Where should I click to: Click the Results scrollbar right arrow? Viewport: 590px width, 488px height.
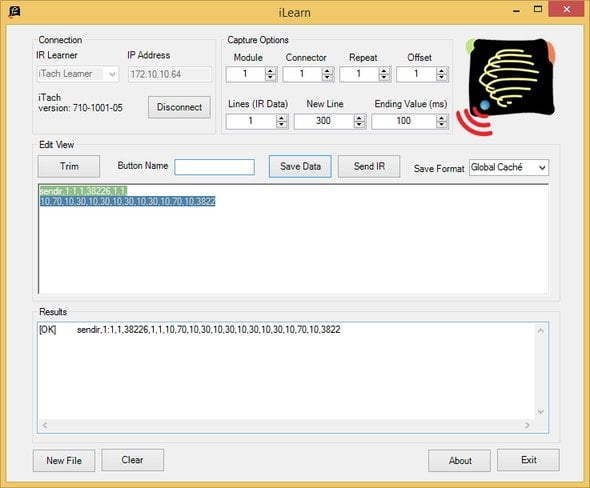coord(527,425)
